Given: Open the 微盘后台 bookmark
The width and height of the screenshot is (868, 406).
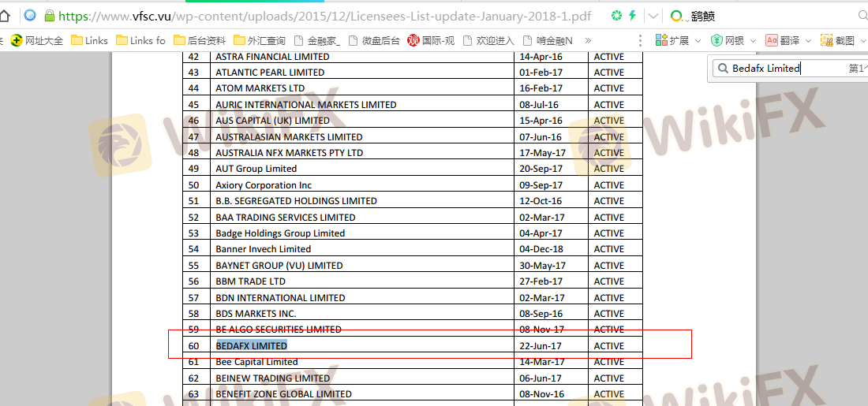Looking at the screenshot, I should [x=375, y=40].
